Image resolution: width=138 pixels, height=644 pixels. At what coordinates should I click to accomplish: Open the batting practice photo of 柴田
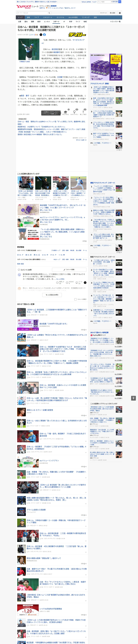click(x=29, y=49)
